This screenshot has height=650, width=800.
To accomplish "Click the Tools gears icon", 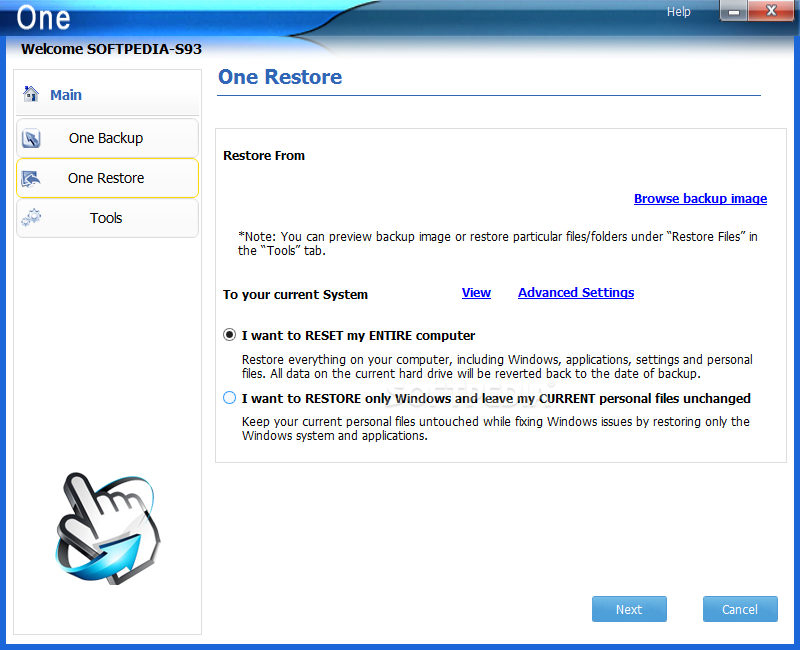I will [x=31, y=218].
